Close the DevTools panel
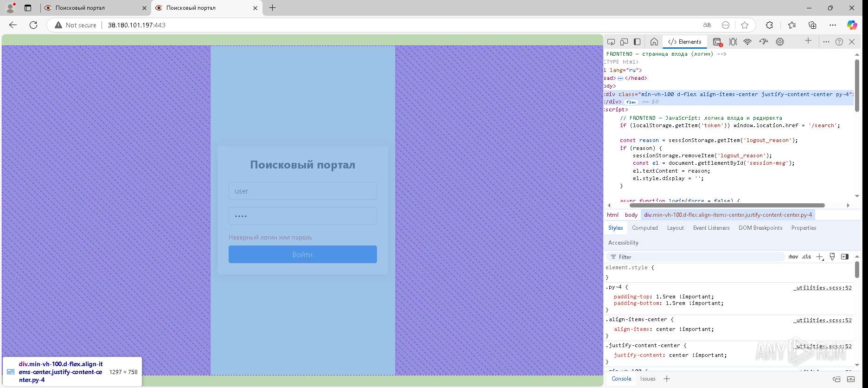The image size is (868, 388). 852,42
